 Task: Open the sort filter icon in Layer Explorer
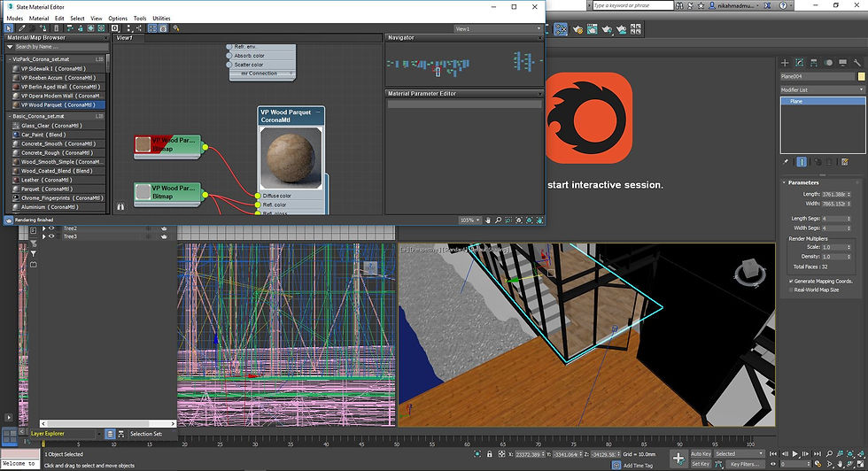(34, 253)
